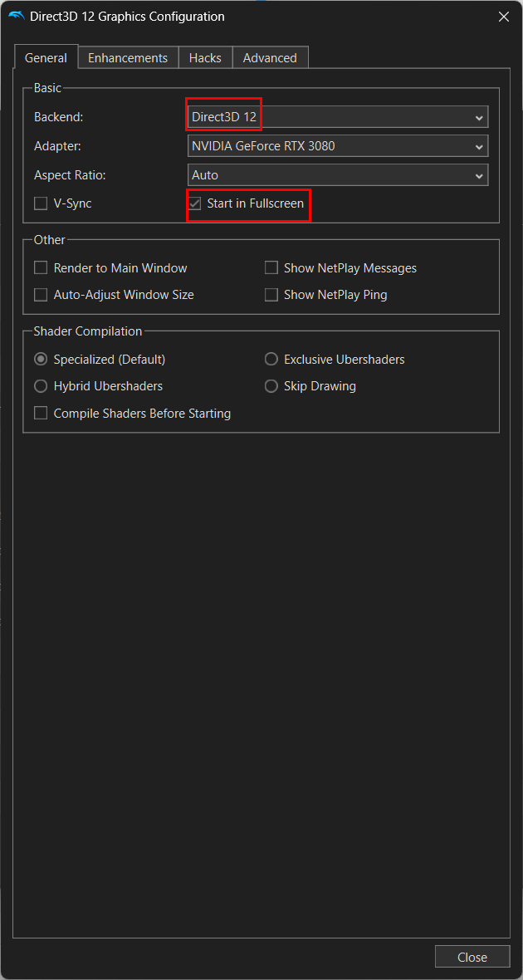The height and width of the screenshot is (980, 523).
Task: Enable Render to Main Window
Action: 40,267
